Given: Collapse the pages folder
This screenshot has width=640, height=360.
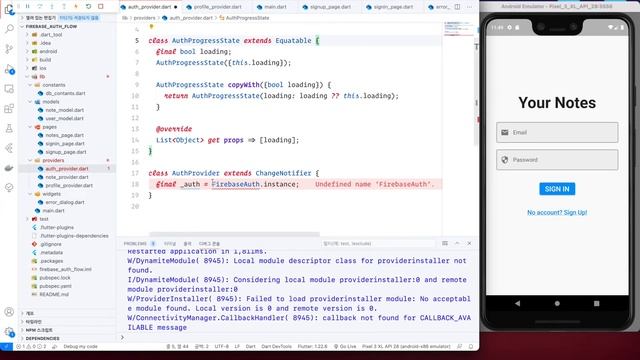Looking at the screenshot, I should [x=49, y=127].
